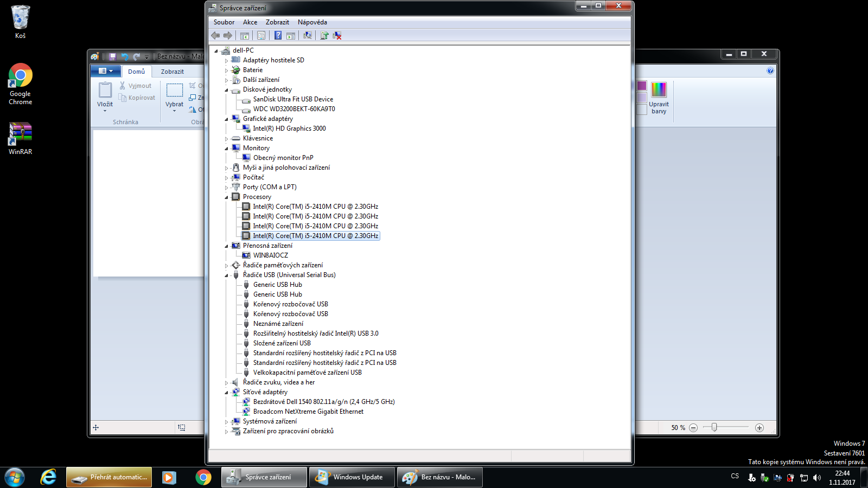This screenshot has width=868, height=488.
Task: Scan for hardware changes toolbar icon
Action: (308, 35)
